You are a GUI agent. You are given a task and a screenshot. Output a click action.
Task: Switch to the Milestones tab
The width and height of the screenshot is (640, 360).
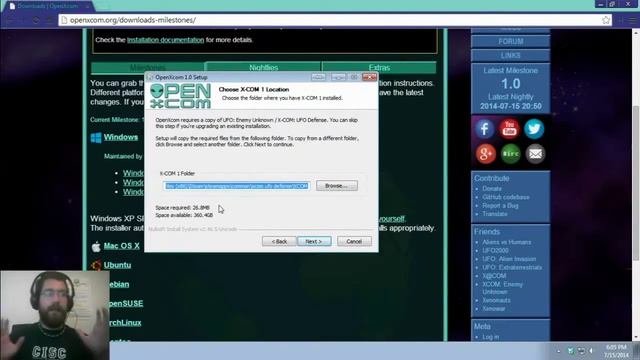tap(148, 67)
